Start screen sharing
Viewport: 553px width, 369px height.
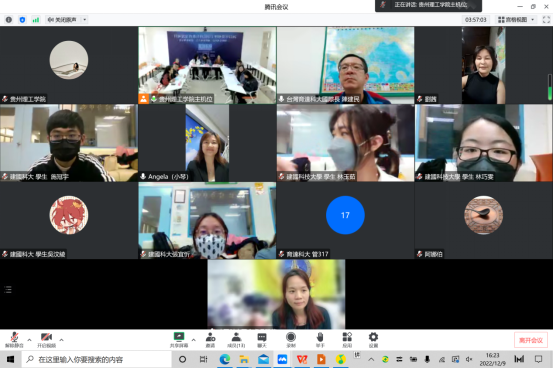pyautogui.click(x=179, y=340)
